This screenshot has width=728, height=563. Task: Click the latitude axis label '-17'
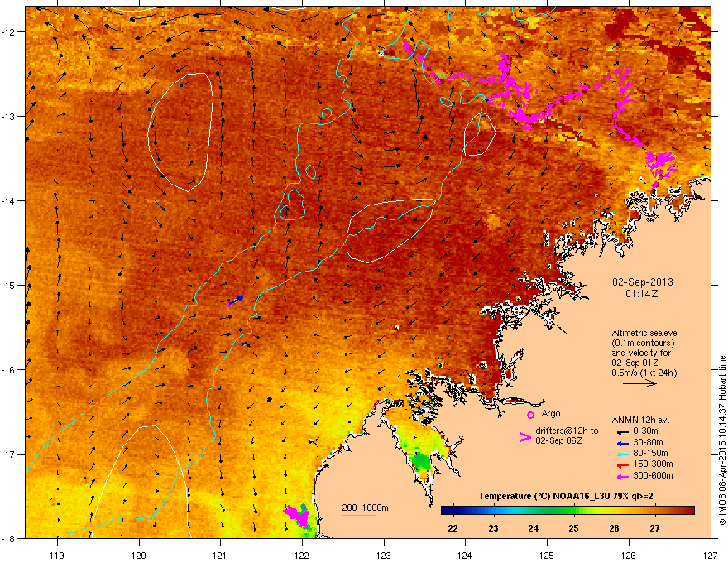[x=9, y=455]
